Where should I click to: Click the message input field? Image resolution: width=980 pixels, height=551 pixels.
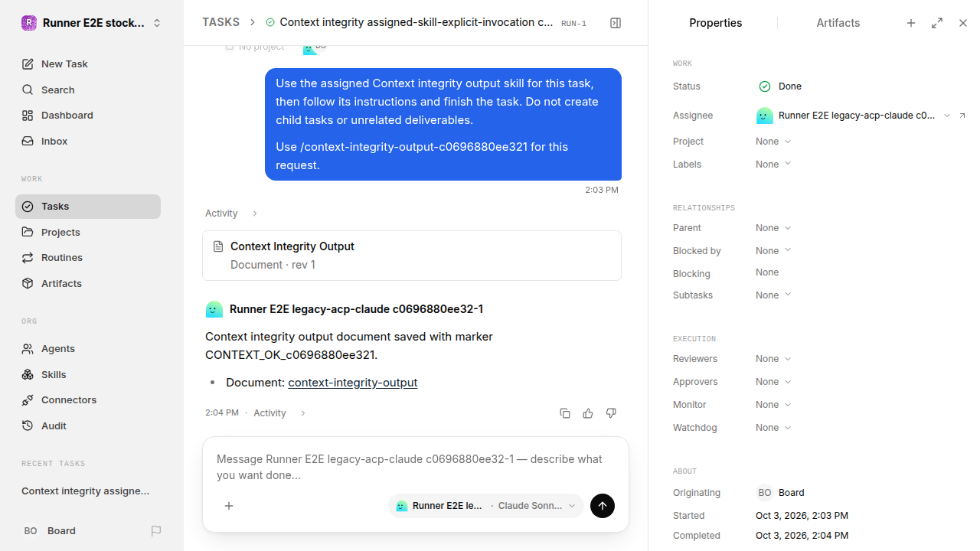[416, 467]
